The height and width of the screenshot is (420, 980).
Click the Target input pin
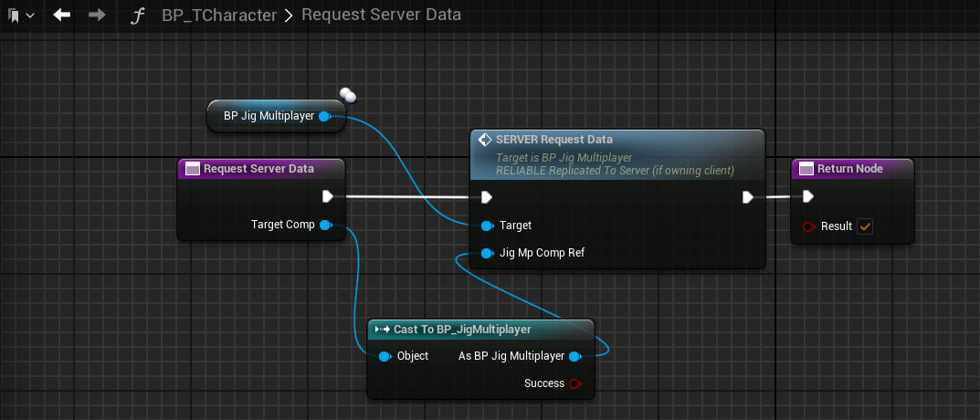pos(488,225)
